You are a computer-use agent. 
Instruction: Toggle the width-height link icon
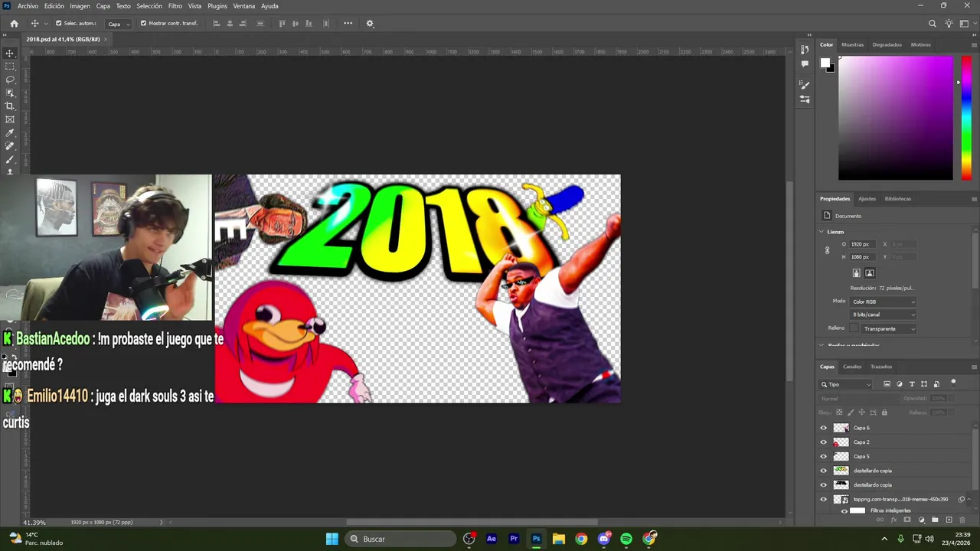(827, 250)
